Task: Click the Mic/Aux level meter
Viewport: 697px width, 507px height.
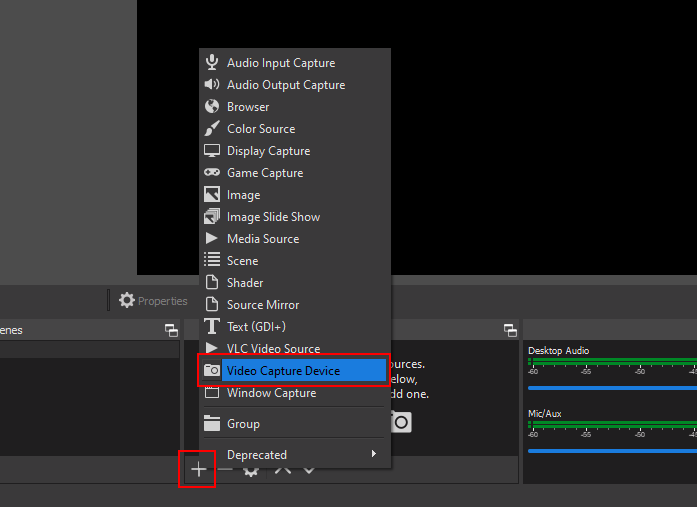Action: 612,425
